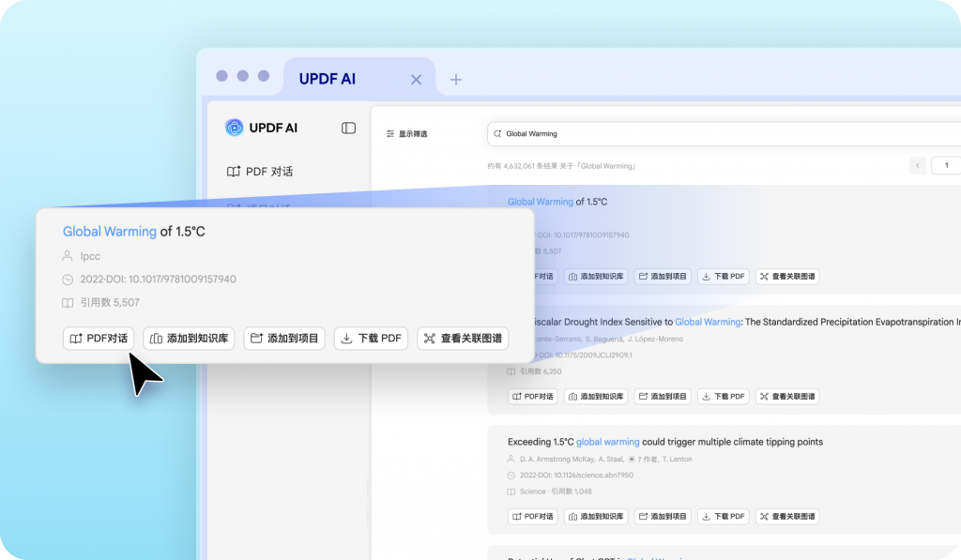The width and height of the screenshot is (961, 560).
Task: Click 添加到项目 in the zoomed popup card
Action: coord(284,339)
